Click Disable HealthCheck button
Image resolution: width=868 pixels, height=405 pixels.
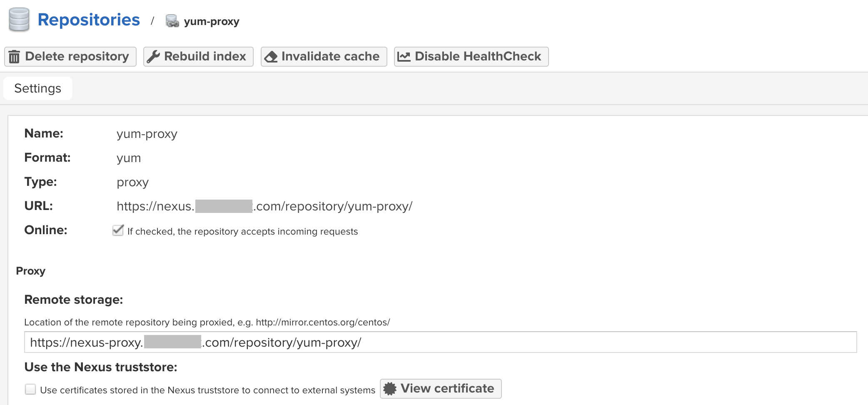coord(471,56)
